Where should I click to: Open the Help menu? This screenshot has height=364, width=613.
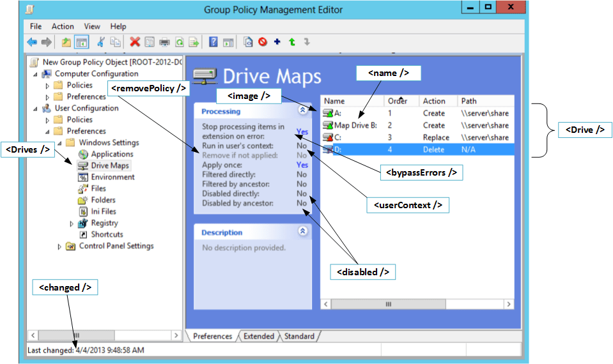pos(118,26)
